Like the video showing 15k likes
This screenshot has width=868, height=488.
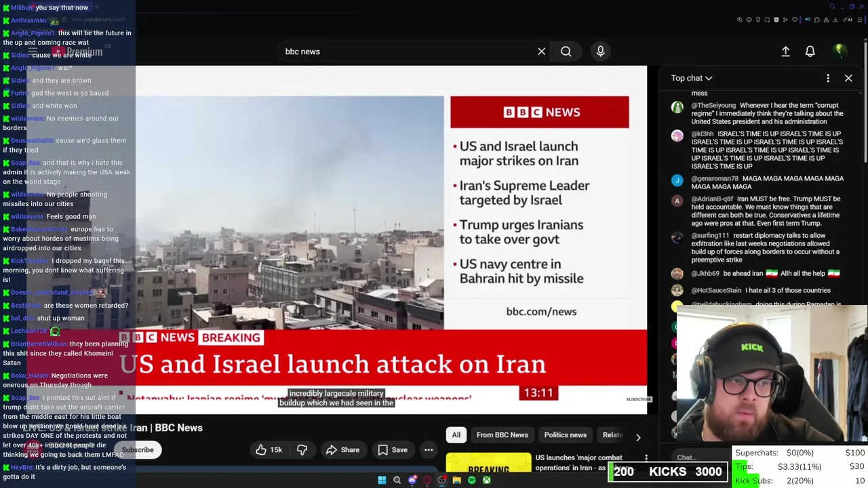pos(269,449)
